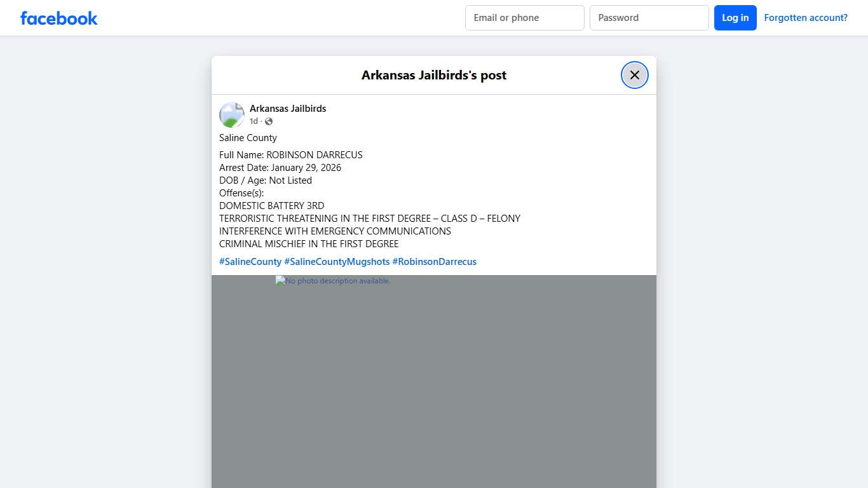Click the facebook logo
Viewport: 868px width, 488px height.
click(58, 18)
